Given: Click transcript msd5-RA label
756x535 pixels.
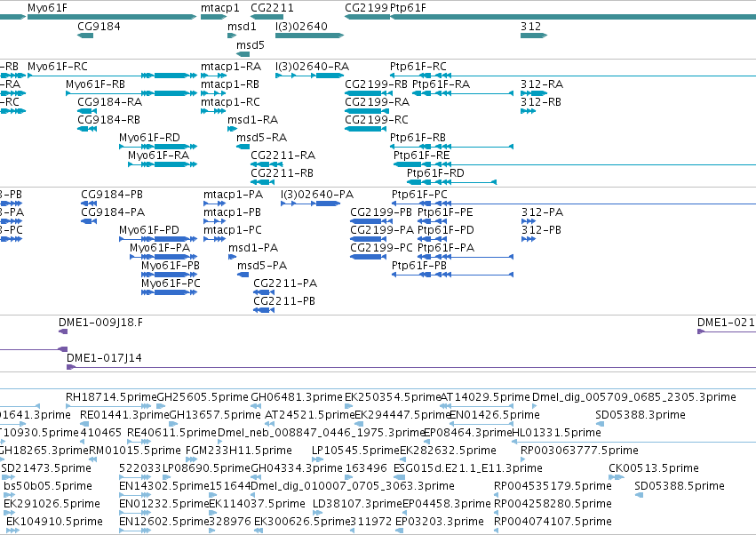Looking at the screenshot, I should pyautogui.click(x=261, y=138).
